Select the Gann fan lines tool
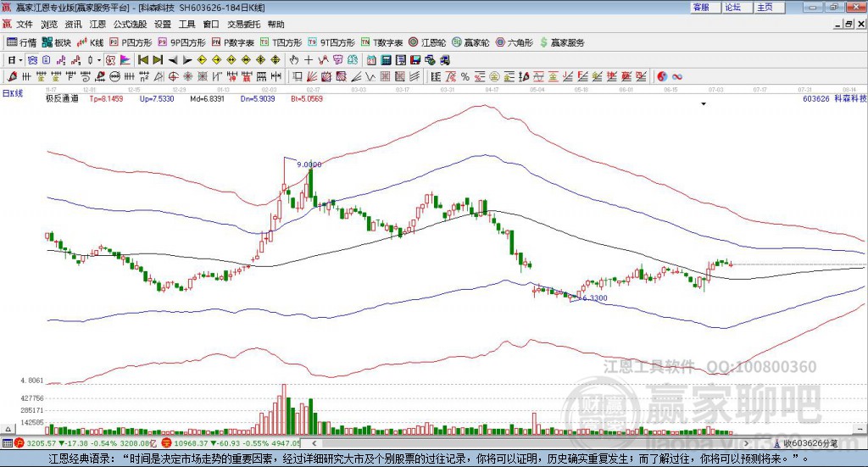The height and width of the screenshot is (467, 868). coord(312,76)
